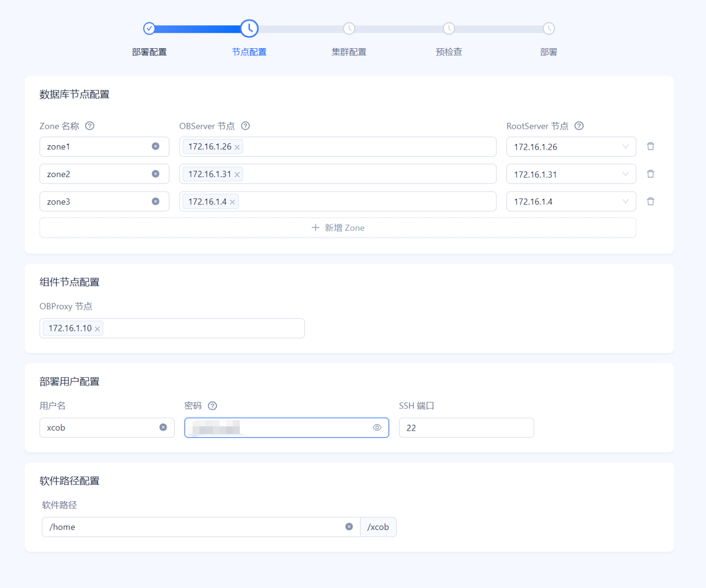Click the 新增 Zone button
The image size is (706, 588).
pyautogui.click(x=338, y=228)
